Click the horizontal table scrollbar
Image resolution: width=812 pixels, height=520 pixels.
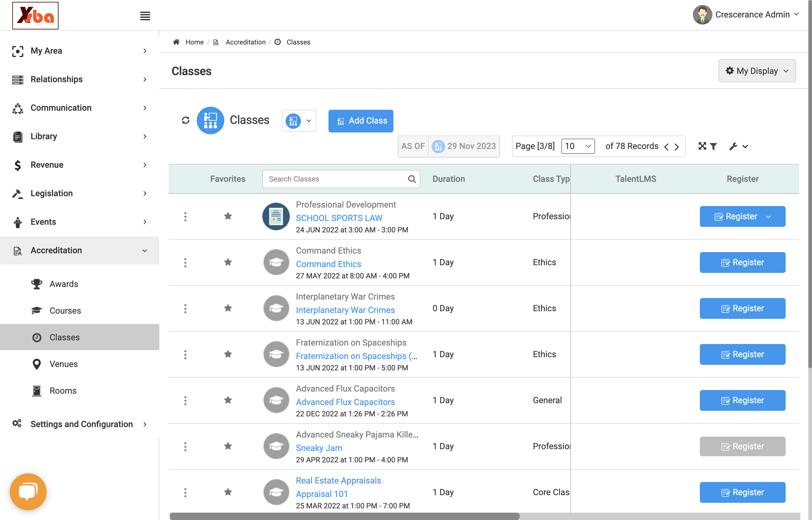[344, 516]
